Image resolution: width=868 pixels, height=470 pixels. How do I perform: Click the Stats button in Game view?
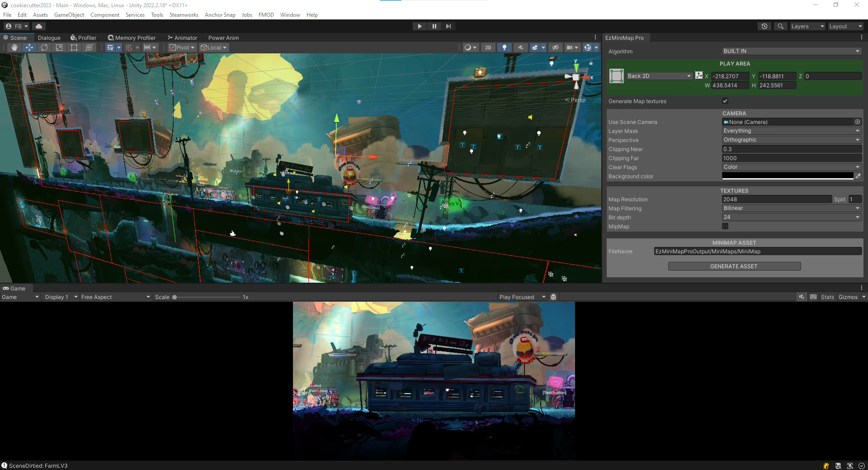827,297
